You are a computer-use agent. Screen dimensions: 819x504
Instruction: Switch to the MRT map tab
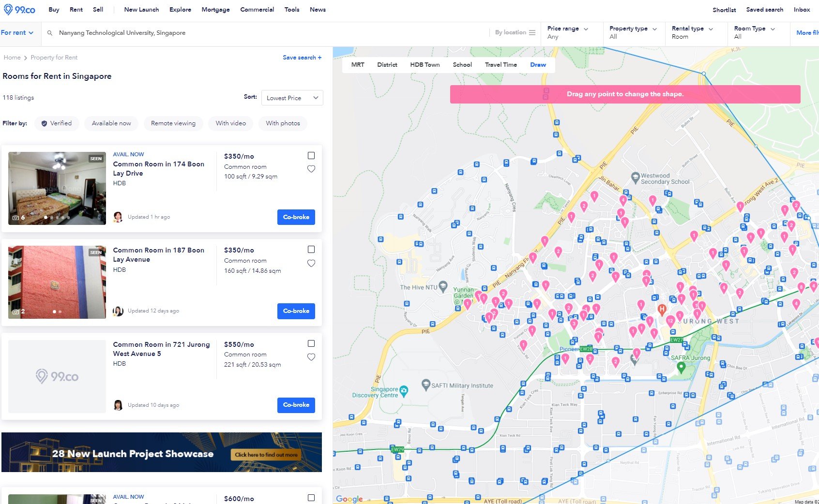point(358,65)
